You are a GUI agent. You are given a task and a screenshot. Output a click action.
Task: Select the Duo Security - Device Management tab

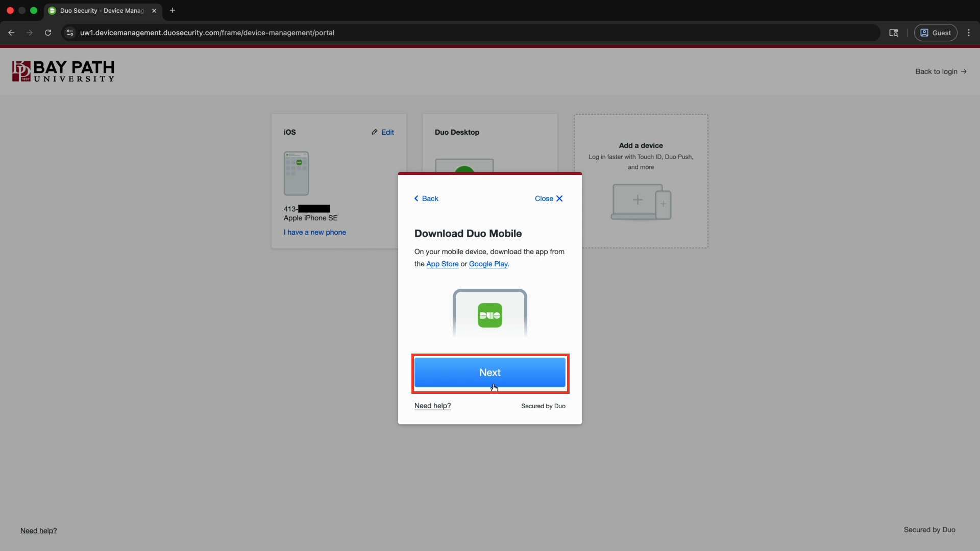103,10
